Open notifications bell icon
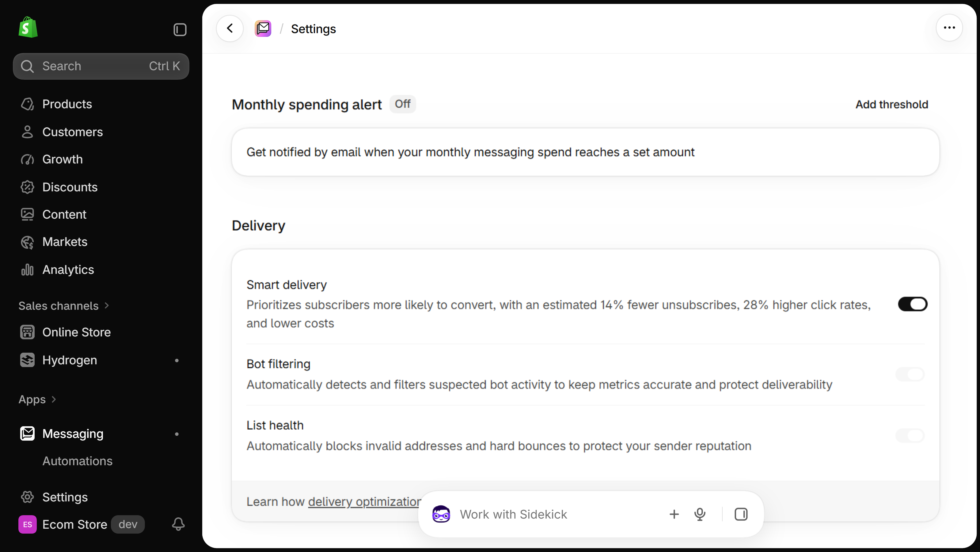This screenshot has height=552, width=980. click(x=178, y=524)
